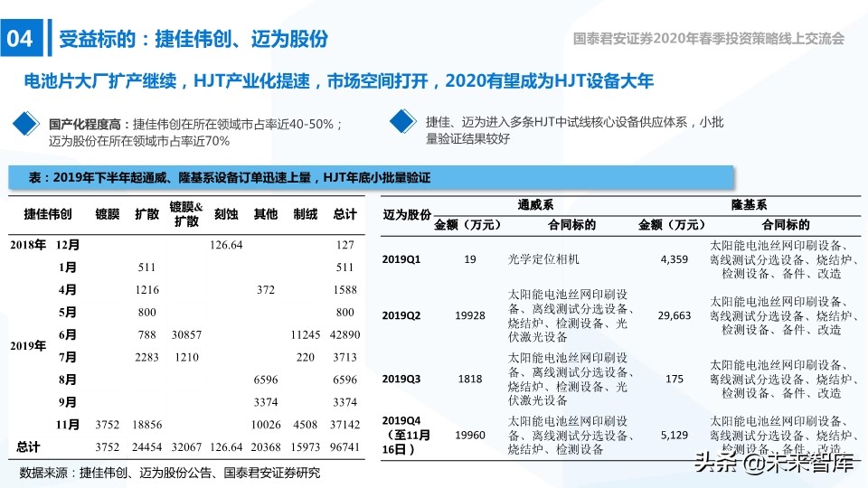868x488 pixels.
Task: Click the source line '数据来源：捷佳伟创、迈为股份公告'
Action: [x=169, y=473]
